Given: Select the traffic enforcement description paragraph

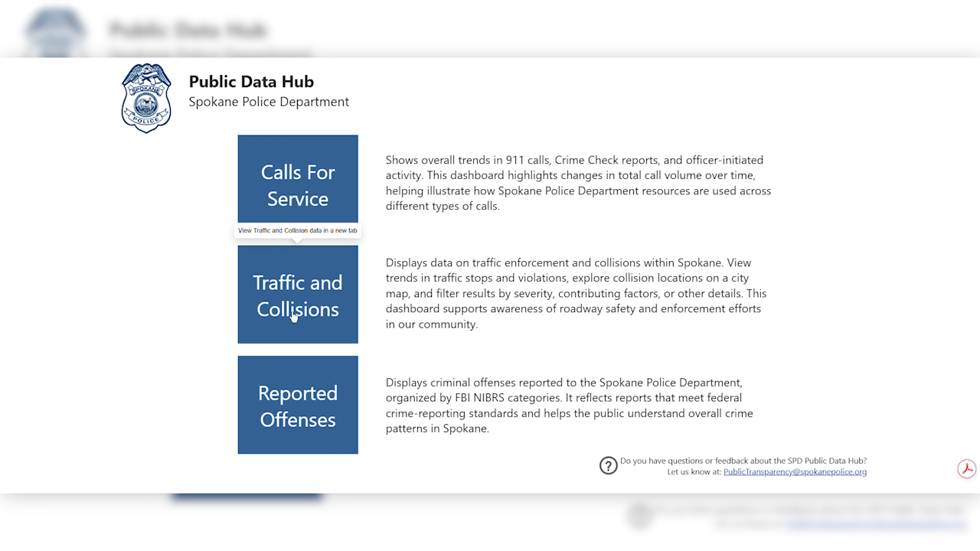Looking at the screenshot, I should (x=576, y=293).
